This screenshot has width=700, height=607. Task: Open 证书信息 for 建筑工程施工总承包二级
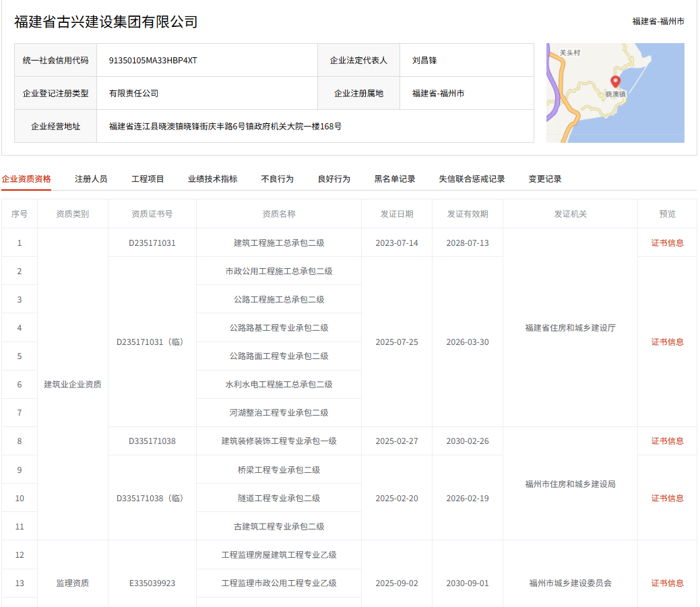point(666,243)
